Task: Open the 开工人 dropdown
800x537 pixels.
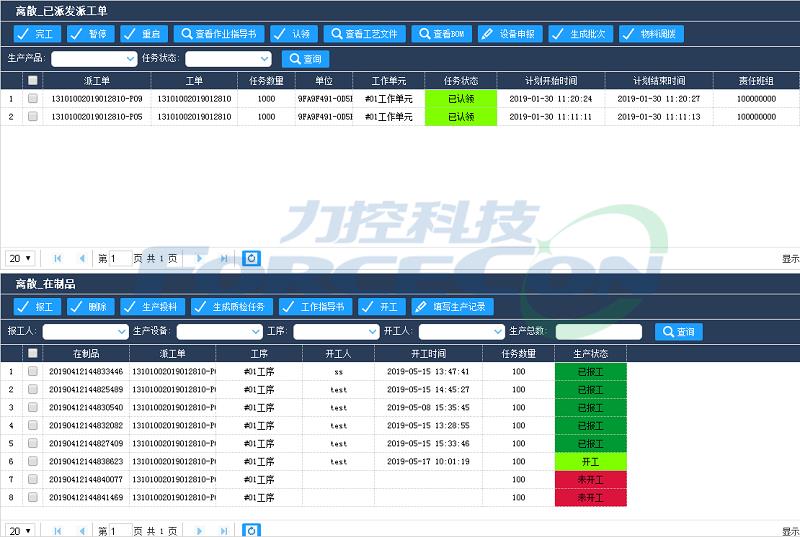Action: (x=462, y=331)
